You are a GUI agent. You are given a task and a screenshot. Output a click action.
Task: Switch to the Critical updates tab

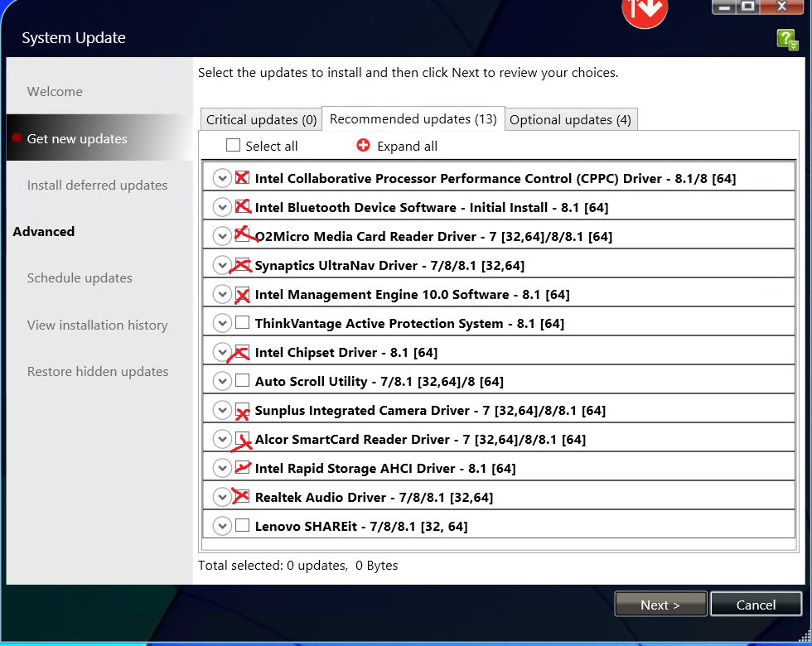(x=261, y=119)
